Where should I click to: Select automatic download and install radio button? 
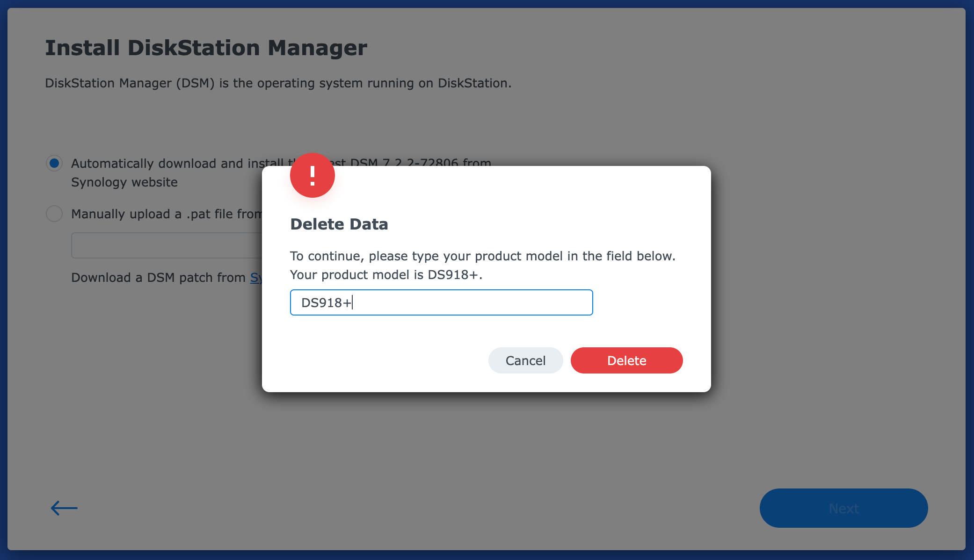pyautogui.click(x=54, y=163)
